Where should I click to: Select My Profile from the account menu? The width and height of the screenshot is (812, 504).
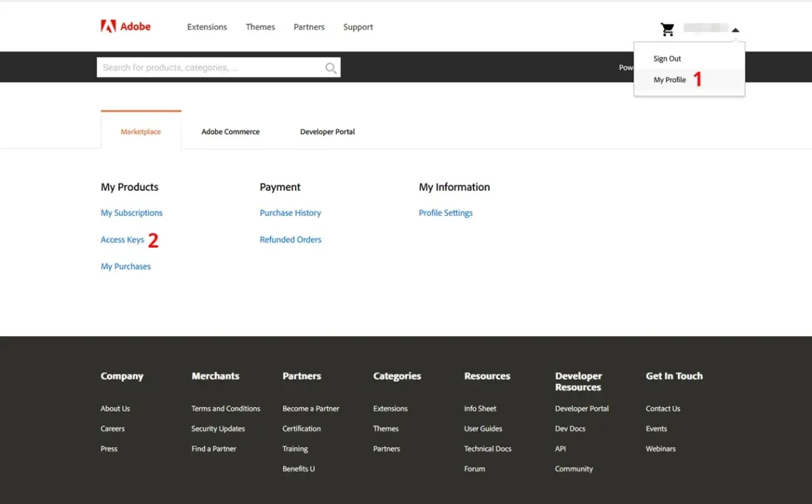point(668,80)
